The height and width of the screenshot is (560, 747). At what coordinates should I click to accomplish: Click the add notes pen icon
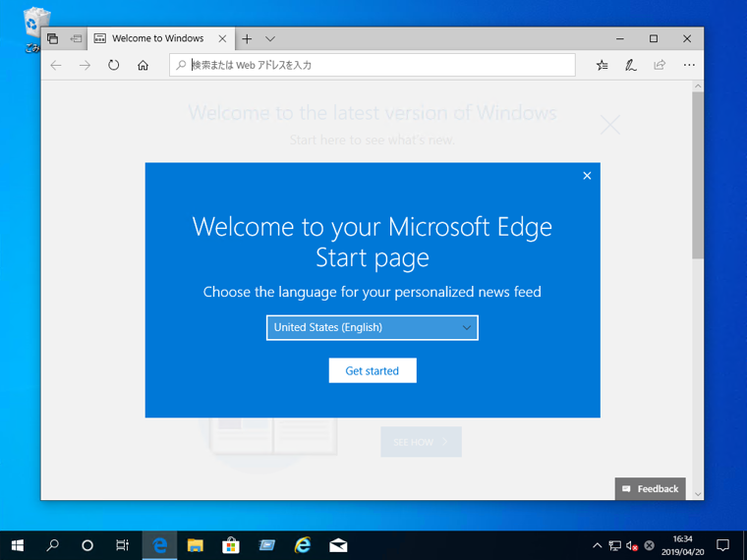[631, 65]
